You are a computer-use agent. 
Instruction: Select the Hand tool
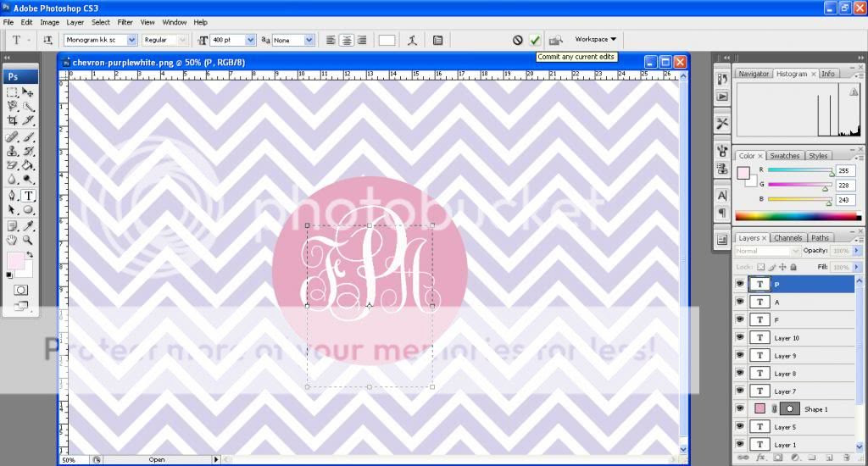coord(12,240)
